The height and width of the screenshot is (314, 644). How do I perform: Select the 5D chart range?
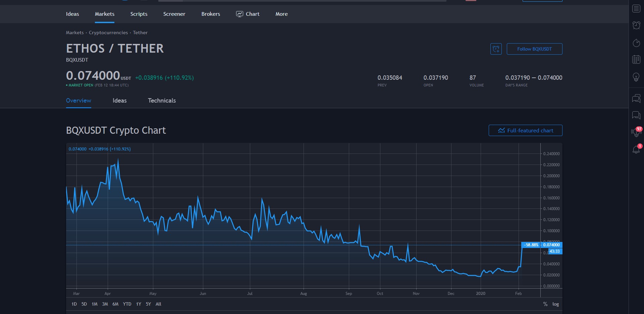[84, 304]
